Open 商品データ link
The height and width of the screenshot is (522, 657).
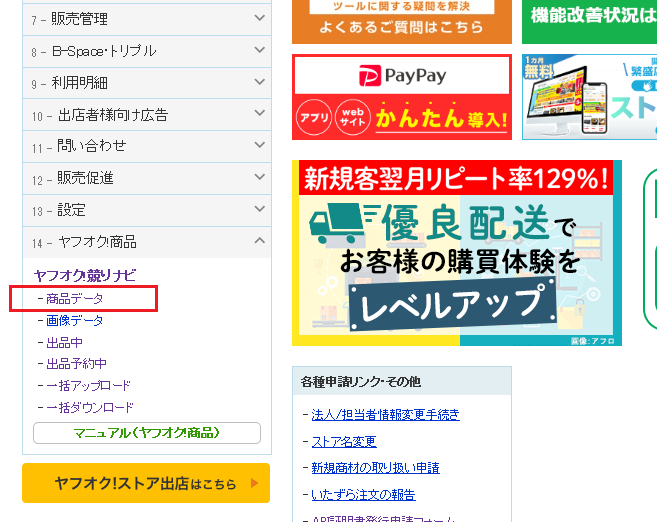tap(75, 299)
